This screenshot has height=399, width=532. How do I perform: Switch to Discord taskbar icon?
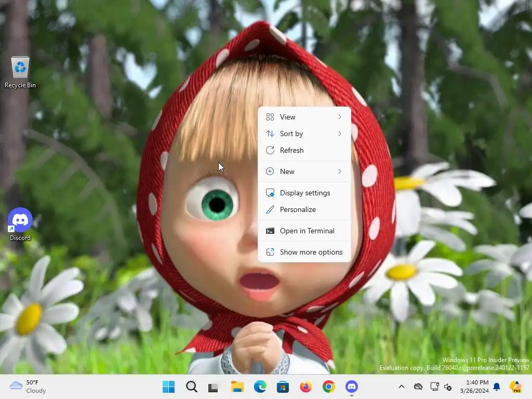352,387
